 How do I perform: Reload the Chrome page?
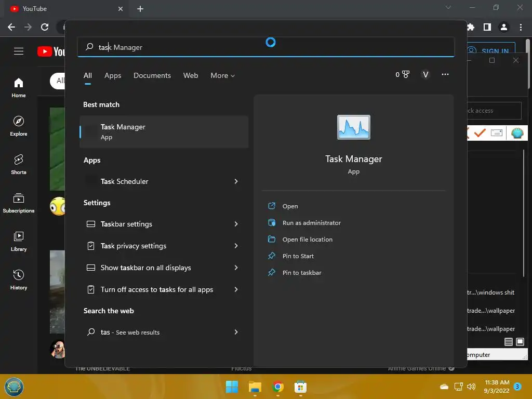(x=45, y=27)
